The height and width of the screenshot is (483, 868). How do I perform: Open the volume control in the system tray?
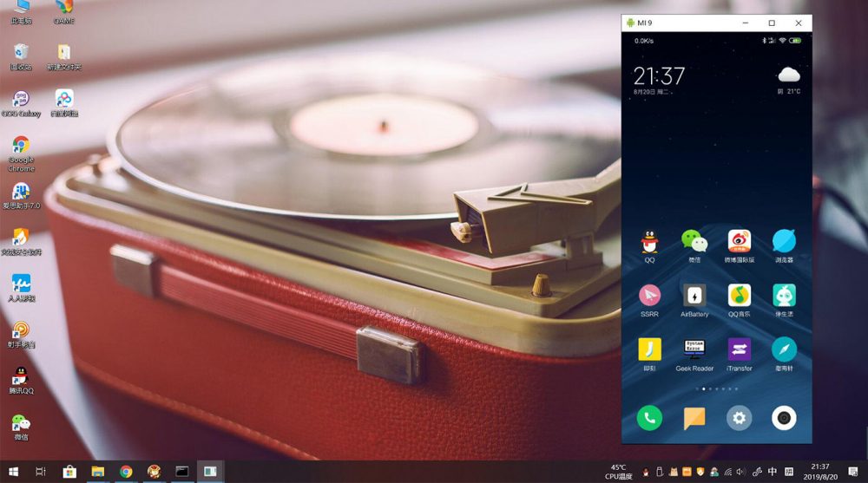pos(741,472)
